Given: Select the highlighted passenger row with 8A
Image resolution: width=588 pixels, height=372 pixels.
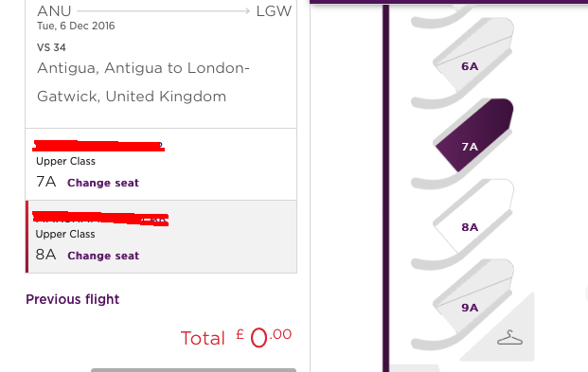Looking at the screenshot, I should (x=161, y=237).
